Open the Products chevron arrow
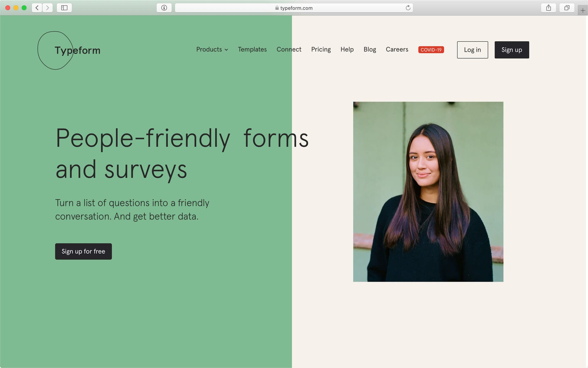This screenshot has width=588, height=368. [226, 50]
